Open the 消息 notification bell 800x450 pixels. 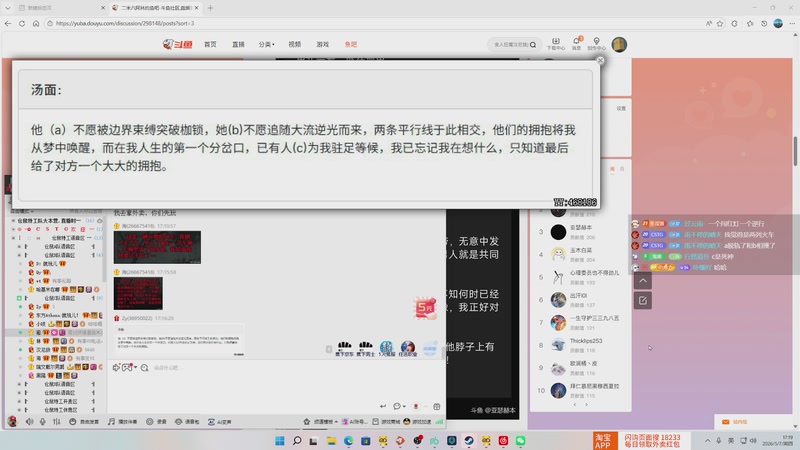coord(577,44)
